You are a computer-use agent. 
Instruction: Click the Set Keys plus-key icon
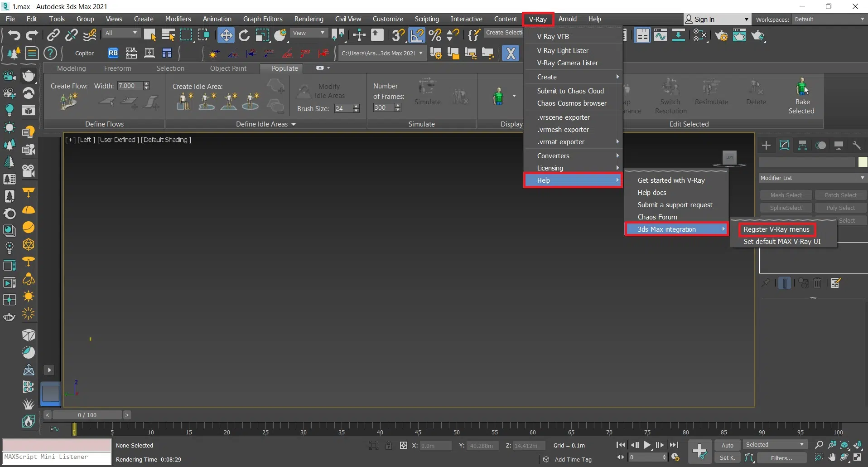click(699, 451)
